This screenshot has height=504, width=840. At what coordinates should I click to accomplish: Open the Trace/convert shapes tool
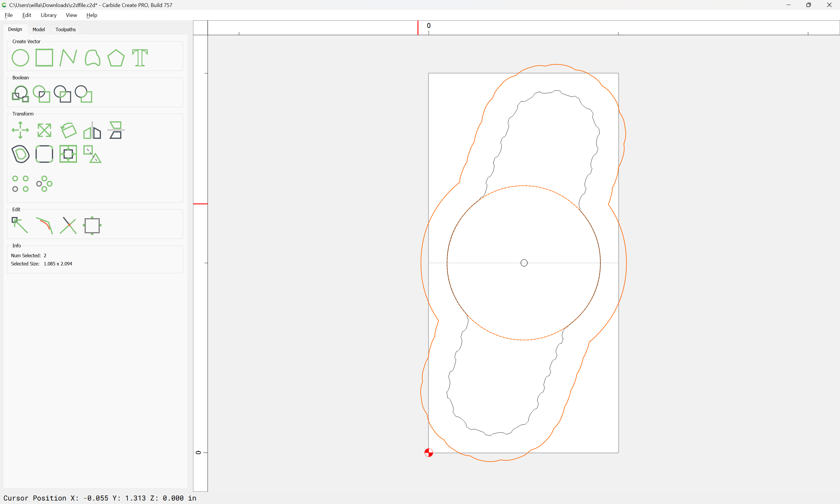coord(92,154)
